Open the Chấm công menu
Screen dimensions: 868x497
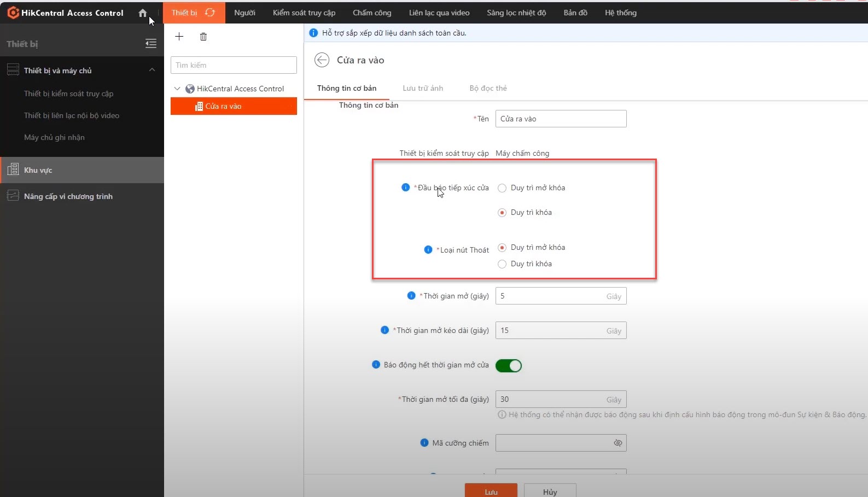[372, 13]
